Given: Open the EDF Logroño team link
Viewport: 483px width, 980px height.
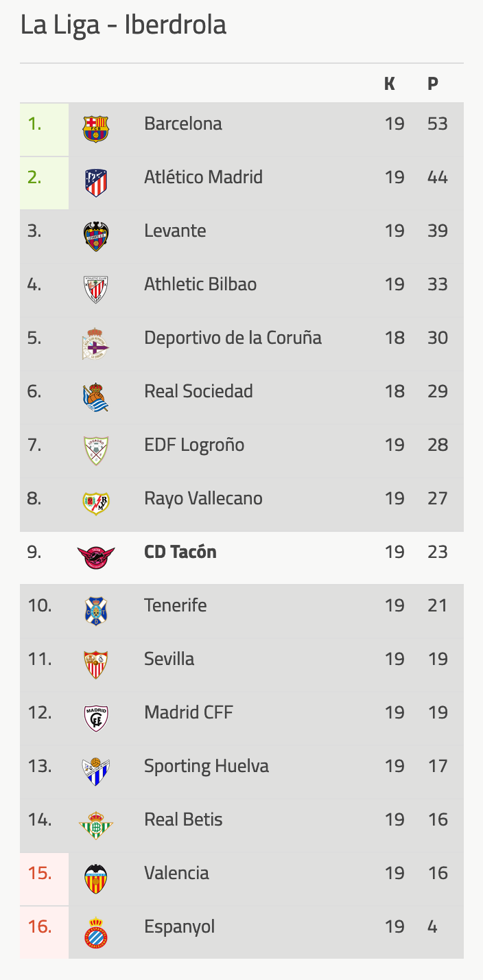Looking at the screenshot, I should pos(194,445).
